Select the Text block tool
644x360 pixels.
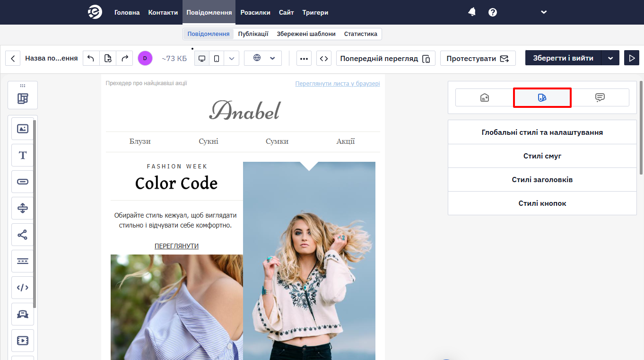(23, 155)
